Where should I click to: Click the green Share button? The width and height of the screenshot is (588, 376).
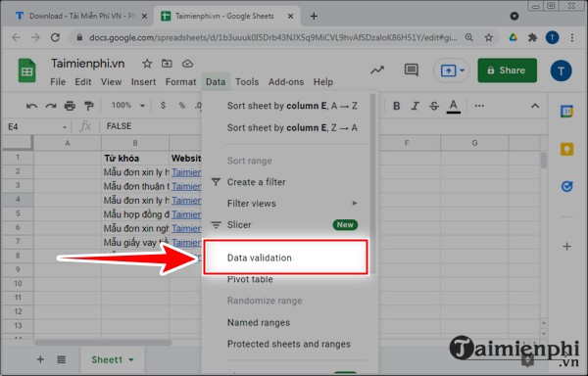tap(507, 70)
